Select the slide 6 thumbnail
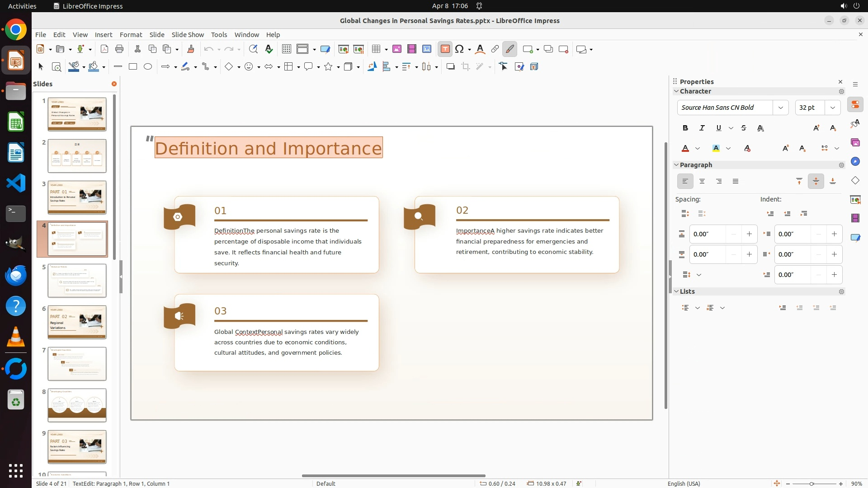Screen dimensions: 868x488 [x=77, y=322]
